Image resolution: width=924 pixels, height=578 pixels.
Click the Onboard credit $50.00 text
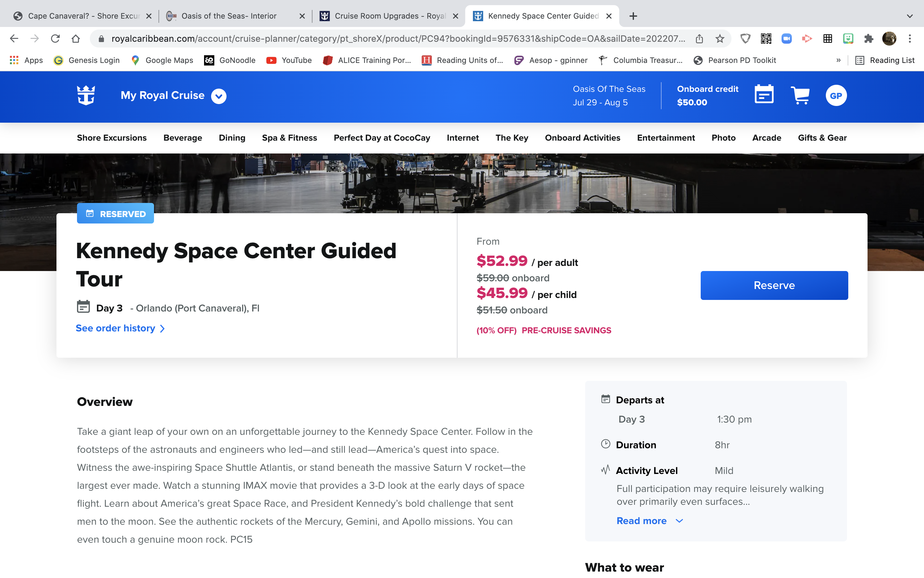707,96
